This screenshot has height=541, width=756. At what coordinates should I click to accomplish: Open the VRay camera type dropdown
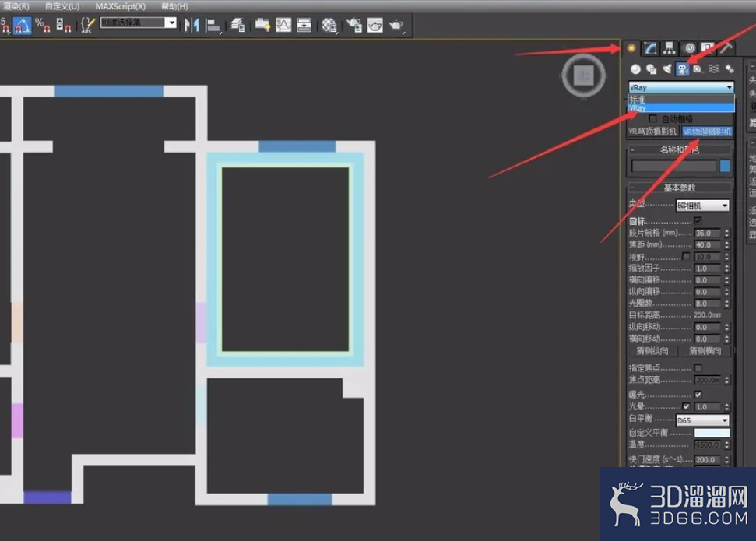point(681,87)
